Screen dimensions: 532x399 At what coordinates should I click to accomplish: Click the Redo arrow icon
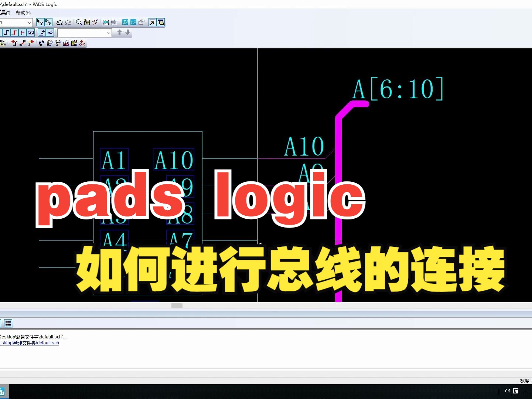68,23
